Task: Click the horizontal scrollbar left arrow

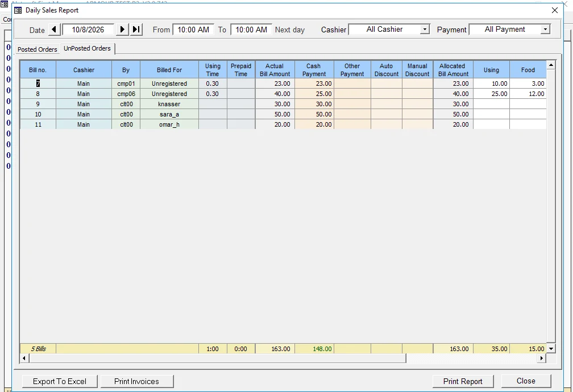Action: (24, 358)
